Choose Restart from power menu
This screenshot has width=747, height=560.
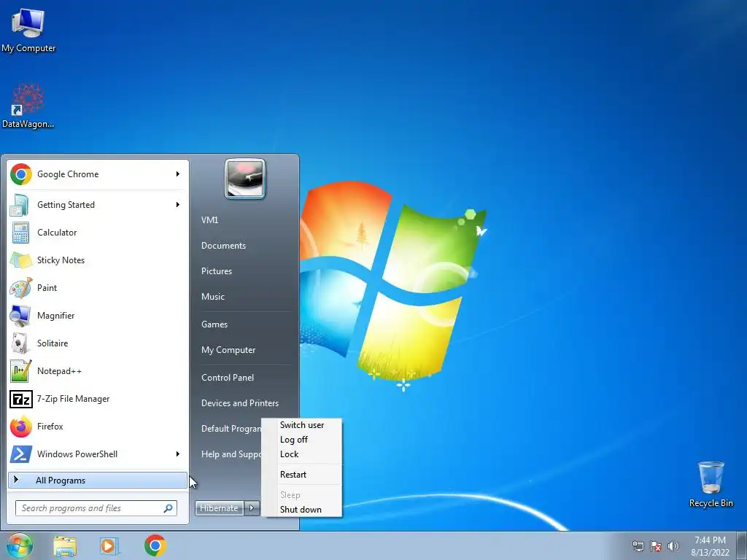301,474
